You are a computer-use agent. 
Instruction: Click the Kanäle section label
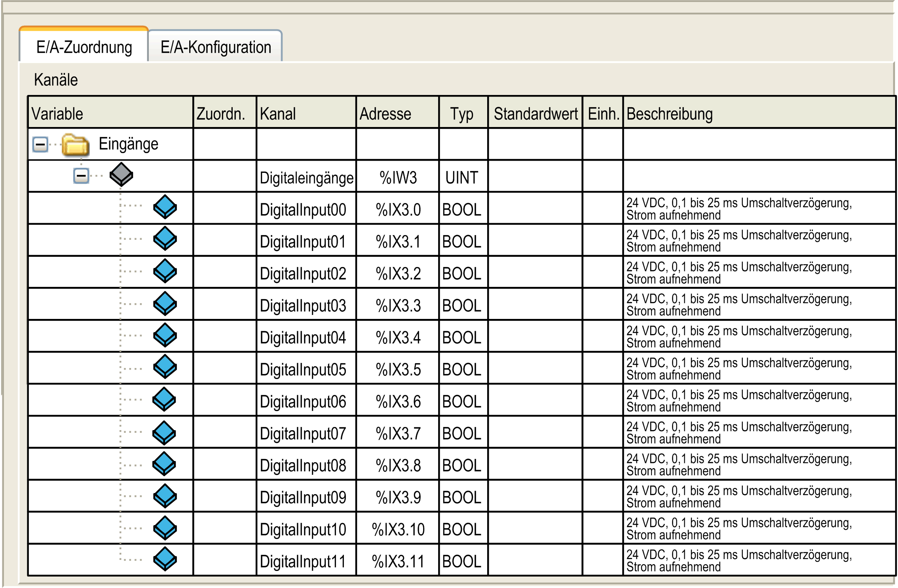(56, 80)
